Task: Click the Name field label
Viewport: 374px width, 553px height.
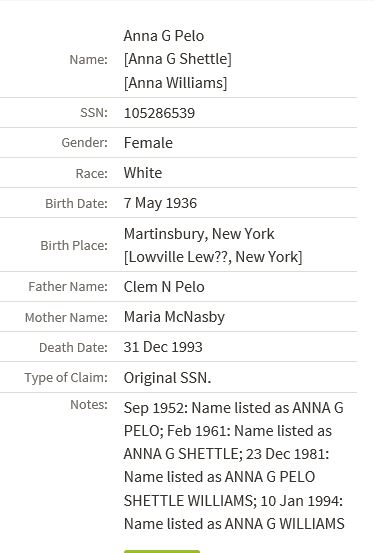Action: (x=89, y=60)
